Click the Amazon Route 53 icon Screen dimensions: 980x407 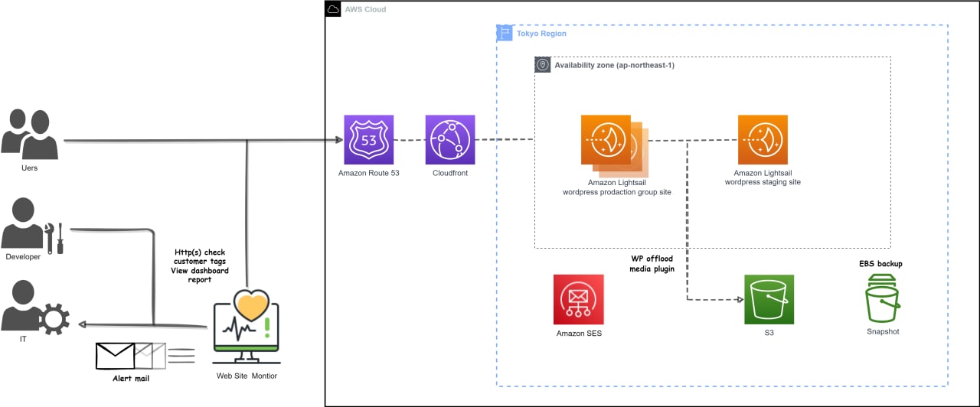pos(369,140)
